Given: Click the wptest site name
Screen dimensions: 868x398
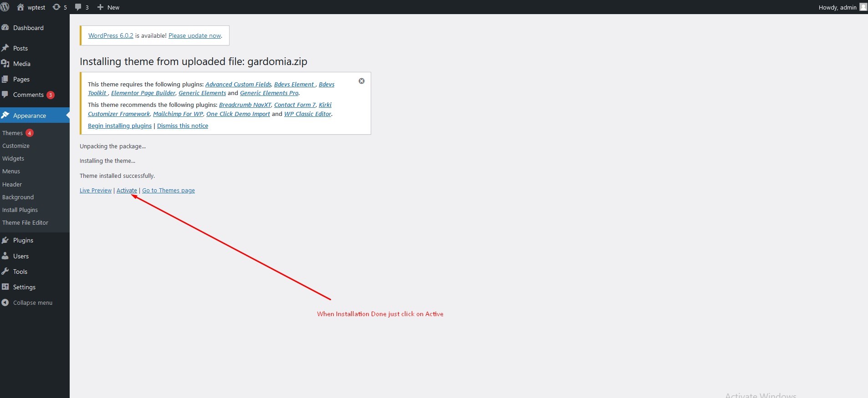Looking at the screenshot, I should [x=36, y=7].
